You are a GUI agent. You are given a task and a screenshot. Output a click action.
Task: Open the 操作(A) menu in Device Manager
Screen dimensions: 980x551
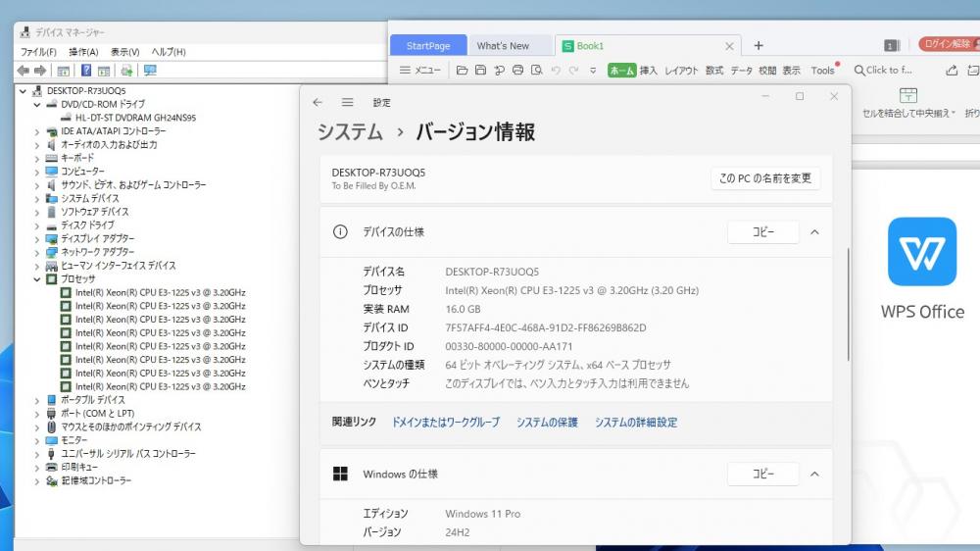click(83, 52)
